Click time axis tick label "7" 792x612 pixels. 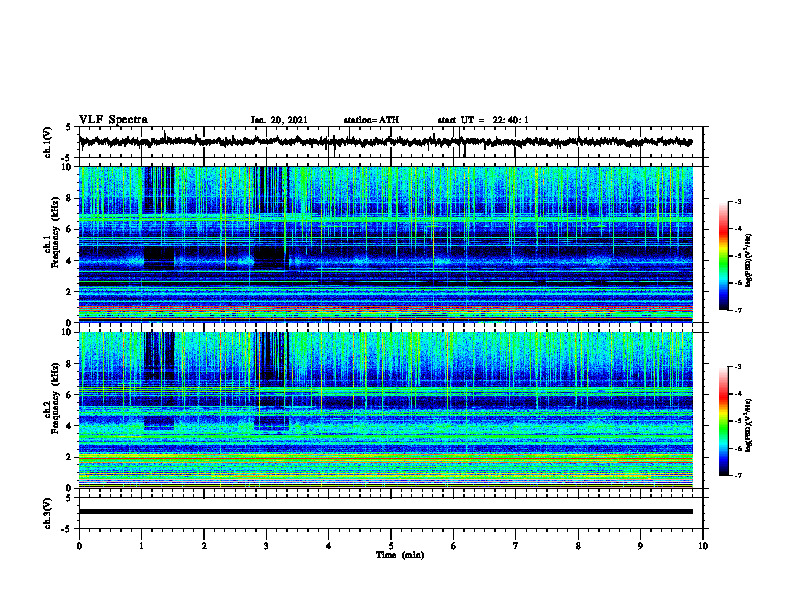pyautogui.click(x=516, y=546)
